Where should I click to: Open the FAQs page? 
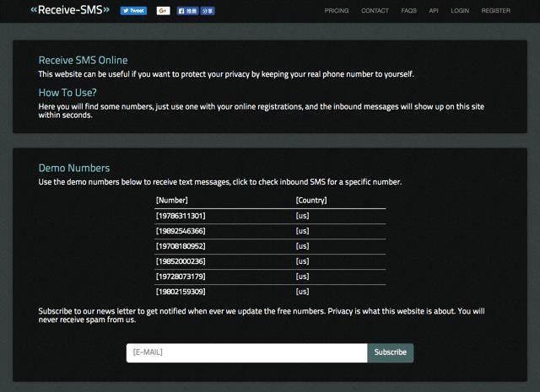[408, 11]
